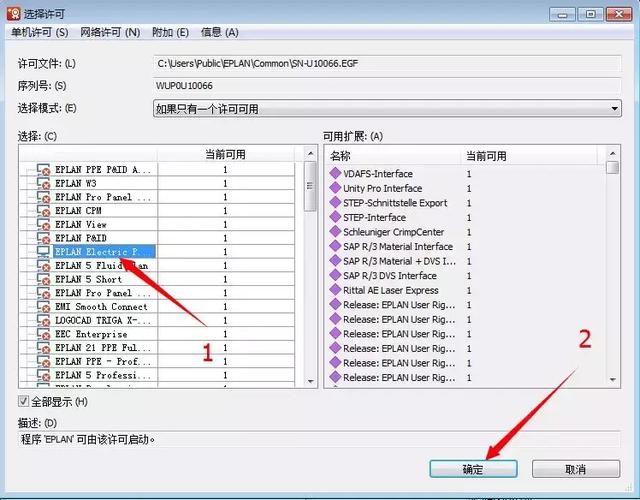Select STEP-Interface extension
Screen dimensions: 640x500
coord(374,217)
